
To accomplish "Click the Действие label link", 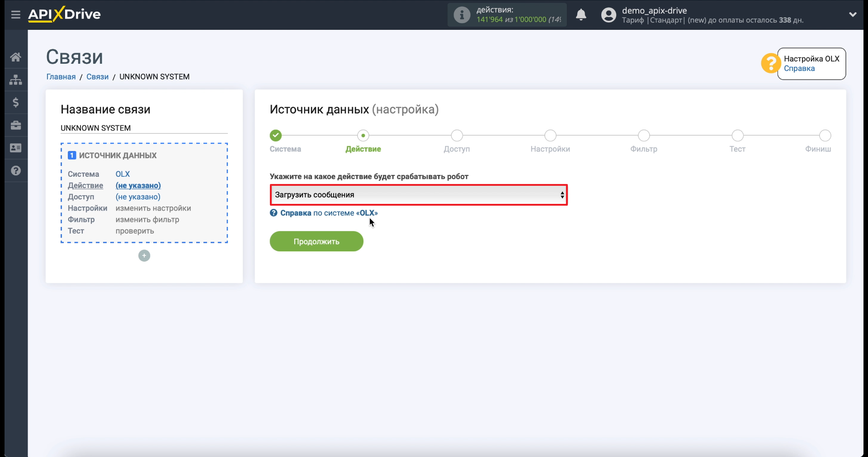I will (85, 185).
